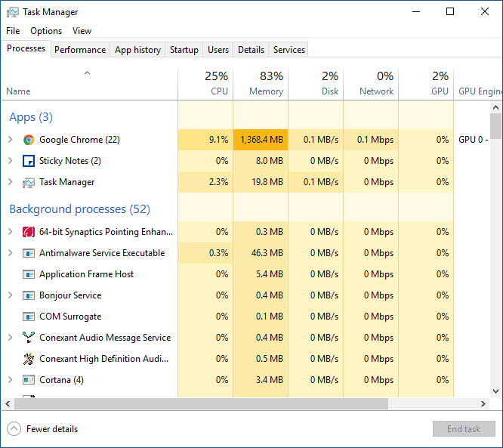Switch to the Services tab
Image resolution: width=503 pixels, height=448 pixels.
[289, 50]
